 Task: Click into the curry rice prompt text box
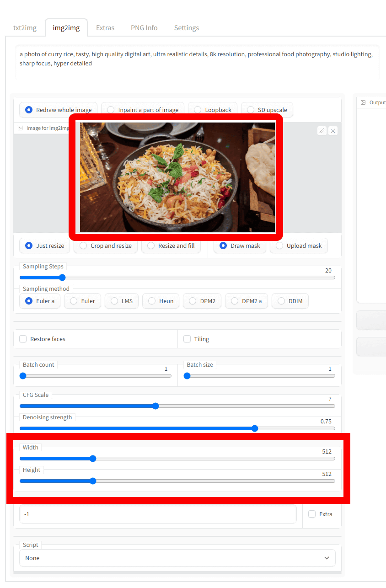pos(197,62)
